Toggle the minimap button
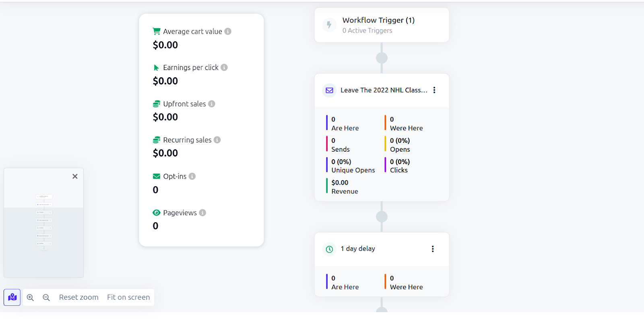This screenshot has width=644, height=319. pyautogui.click(x=12, y=297)
